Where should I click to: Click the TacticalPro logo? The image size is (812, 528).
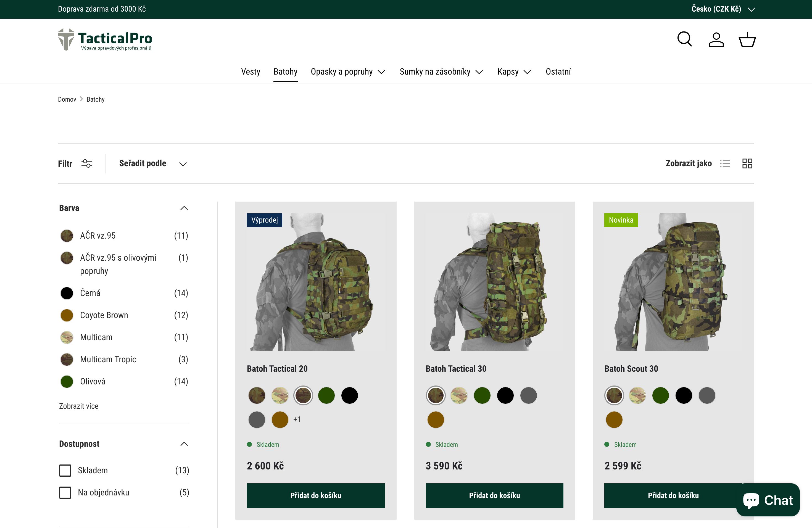105,39
